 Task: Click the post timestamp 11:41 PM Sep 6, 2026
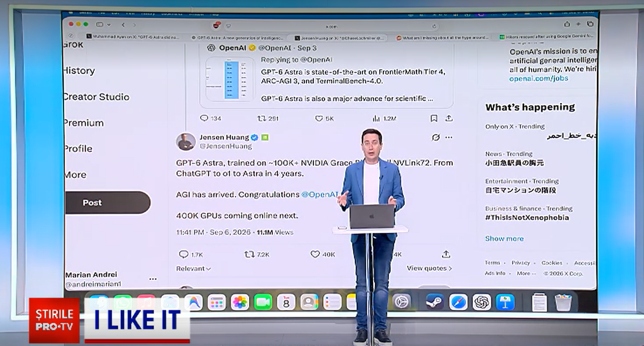pyautogui.click(x=213, y=232)
